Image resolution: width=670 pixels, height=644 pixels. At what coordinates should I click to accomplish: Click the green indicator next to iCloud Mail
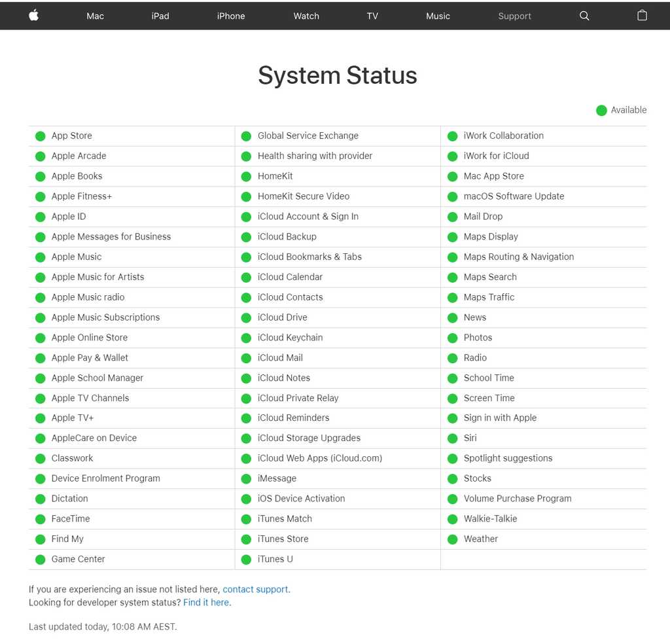coord(247,357)
